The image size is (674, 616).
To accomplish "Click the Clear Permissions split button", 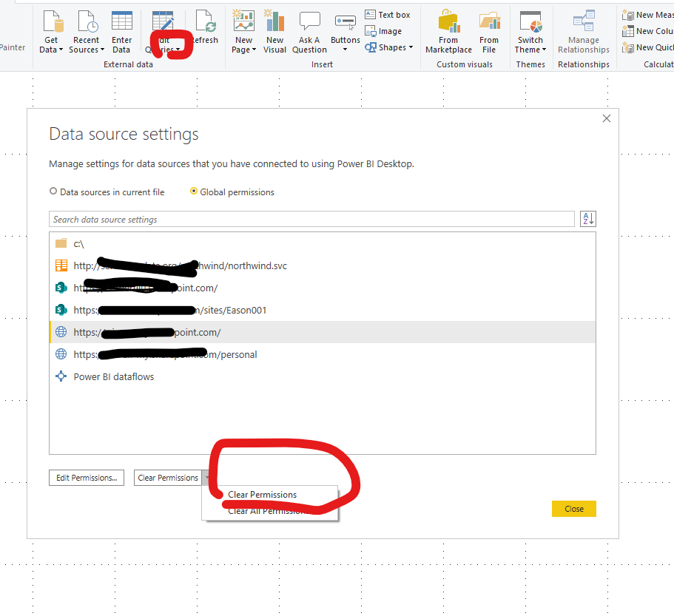I will pos(168,478).
